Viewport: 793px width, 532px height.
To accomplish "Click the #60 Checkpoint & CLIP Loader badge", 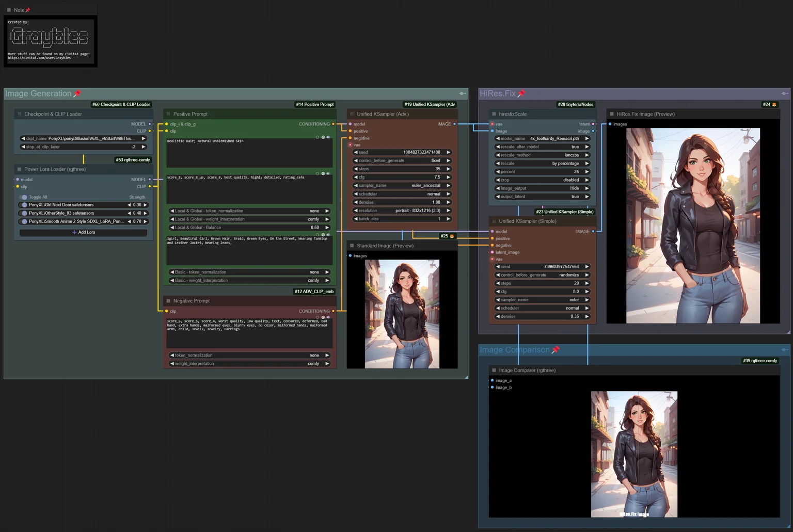I will tap(121, 105).
